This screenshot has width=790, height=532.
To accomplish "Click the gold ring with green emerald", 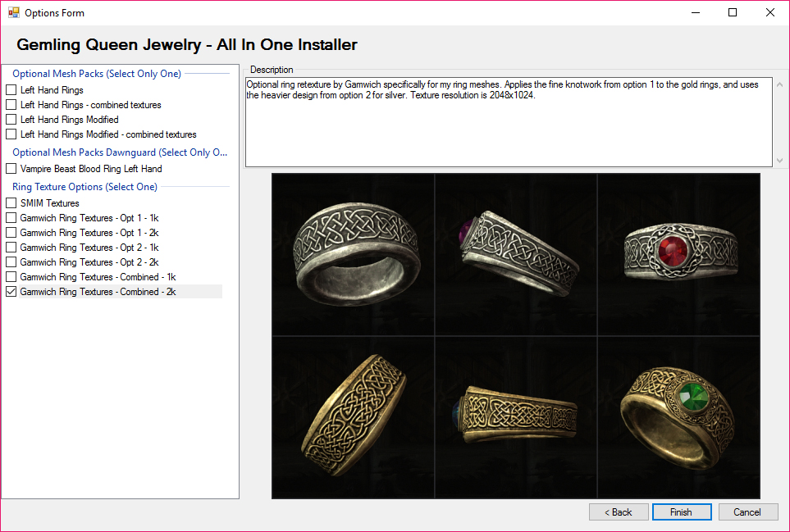I will 678,417.
